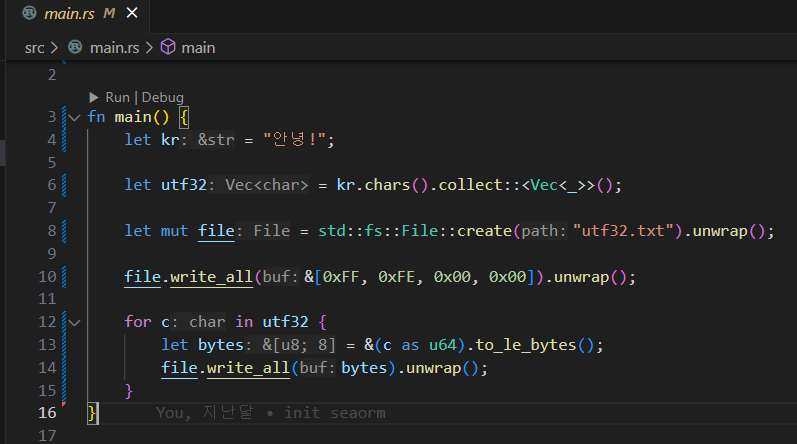Close the main.rs editor tab
Image resolution: width=797 pixels, height=444 pixels.
click(132, 14)
